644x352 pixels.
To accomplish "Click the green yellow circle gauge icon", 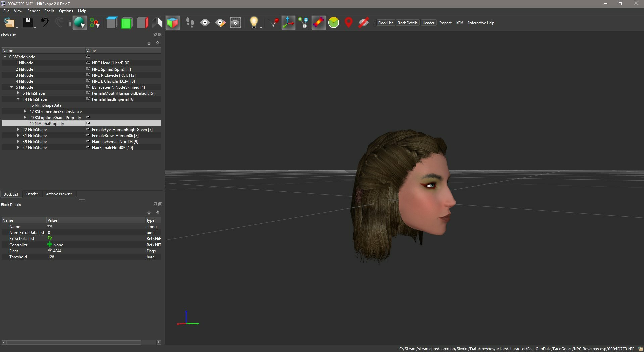I will [334, 23].
